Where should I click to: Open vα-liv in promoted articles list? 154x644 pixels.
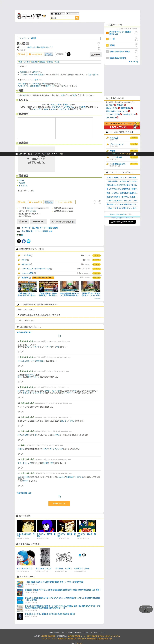pos(24,260)
